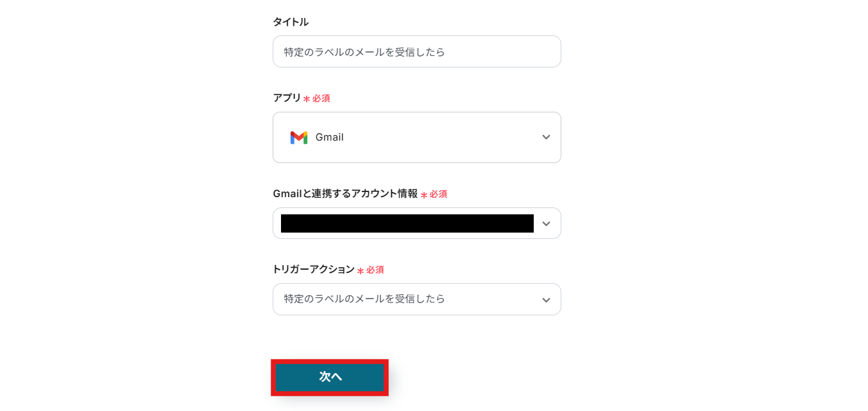This screenshot has width=868, height=411.
Task: Click 必須 text next to アプリ
Action: [321, 98]
